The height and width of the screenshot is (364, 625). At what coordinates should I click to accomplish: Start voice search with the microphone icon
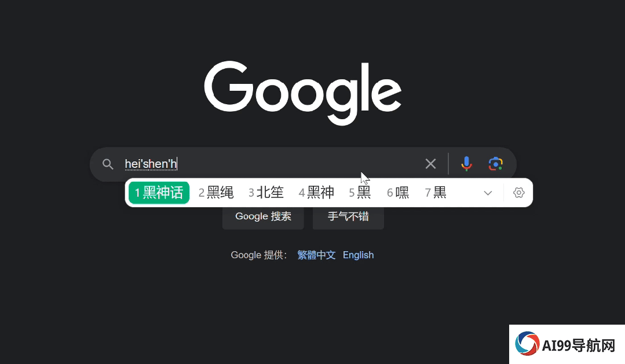click(466, 164)
